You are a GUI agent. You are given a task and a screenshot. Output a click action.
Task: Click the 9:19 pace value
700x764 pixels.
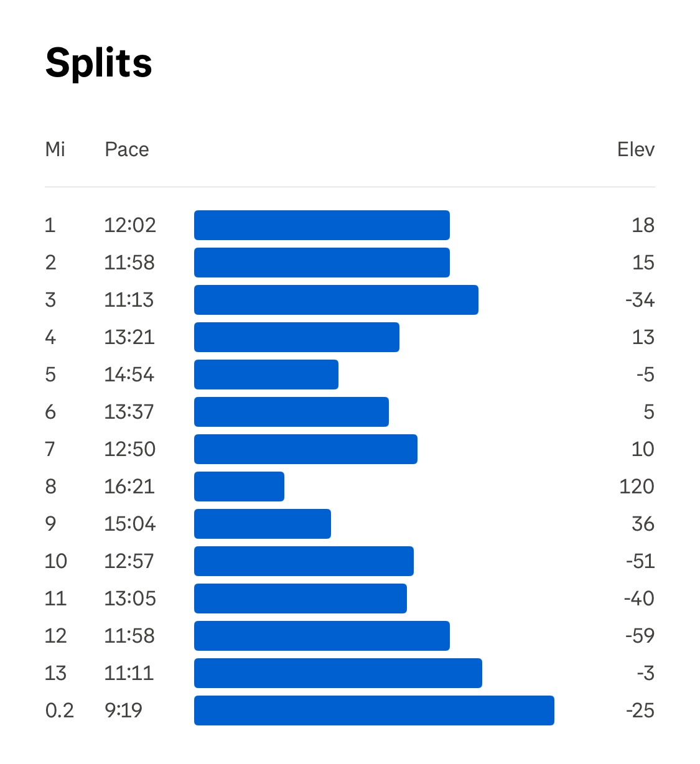[123, 710]
